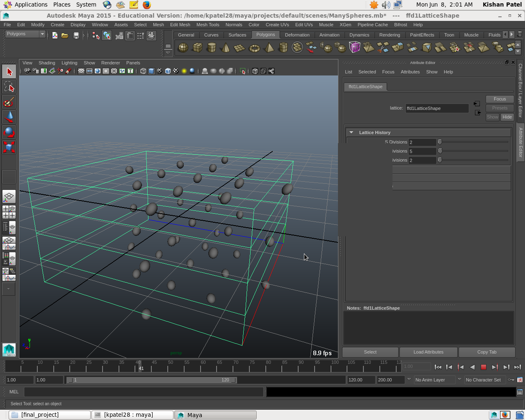Click the Load Attributes button
This screenshot has height=420, width=525.
[x=428, y=352]
